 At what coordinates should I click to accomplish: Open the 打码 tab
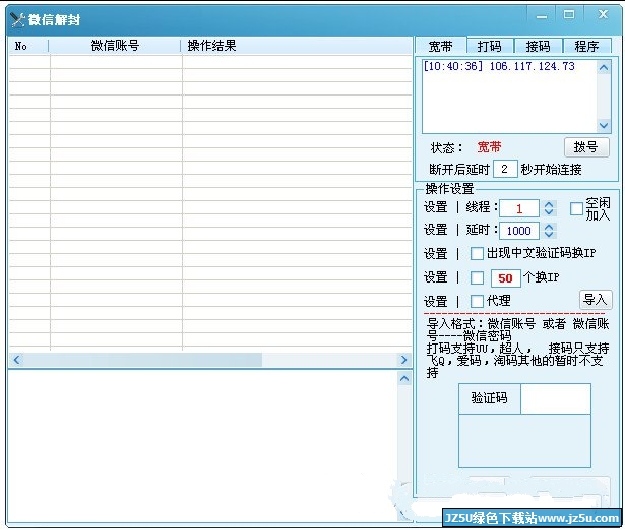[x=489, y=46]
